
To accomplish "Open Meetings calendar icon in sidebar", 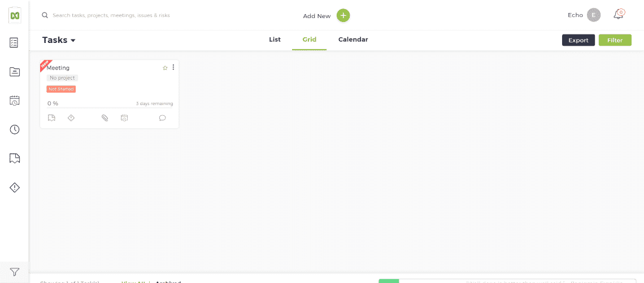I will [14, 101].
